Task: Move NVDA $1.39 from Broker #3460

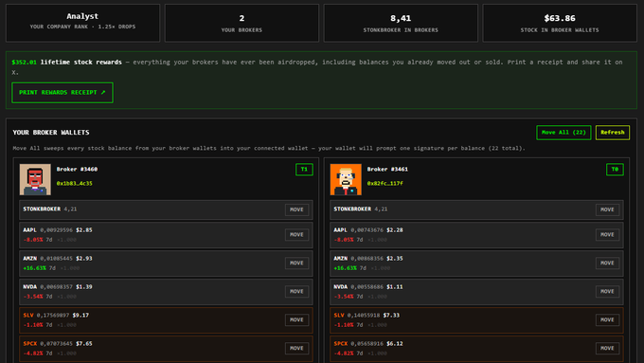Action: coord(296,292)
